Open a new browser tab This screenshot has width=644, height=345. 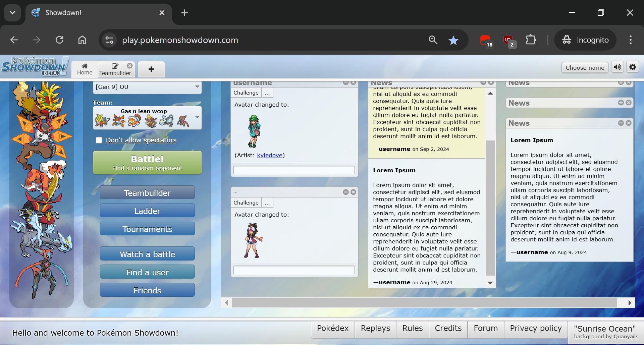pyautogui.click(x=184, y=13)
